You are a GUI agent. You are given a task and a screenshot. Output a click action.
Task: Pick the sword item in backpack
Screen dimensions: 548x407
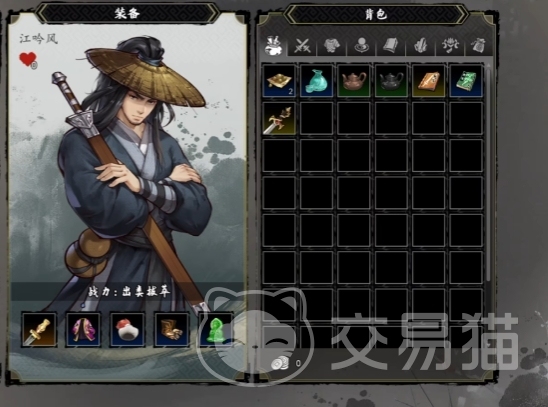279,118
